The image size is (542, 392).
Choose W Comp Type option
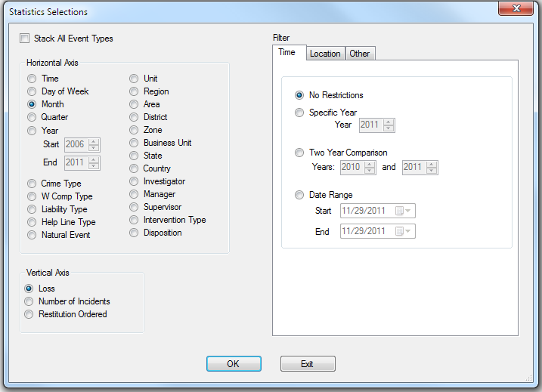(32, 196)
